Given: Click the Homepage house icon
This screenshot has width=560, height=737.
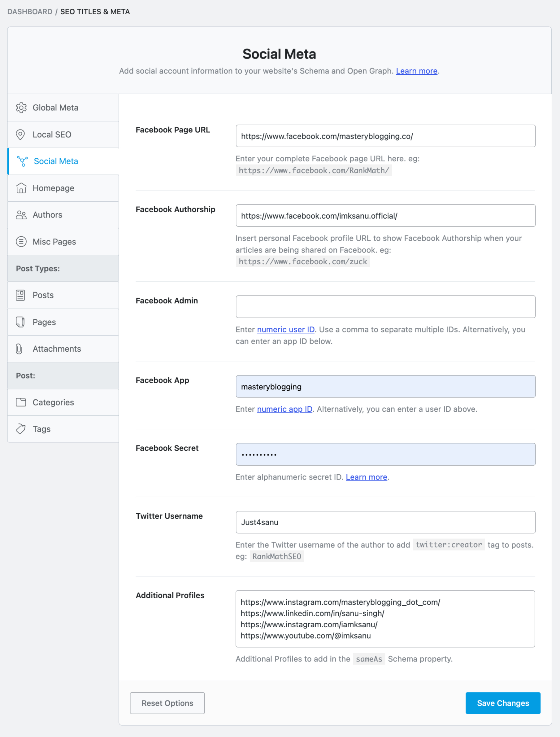Looking at the screenshot, I should (x=21, y=188).
